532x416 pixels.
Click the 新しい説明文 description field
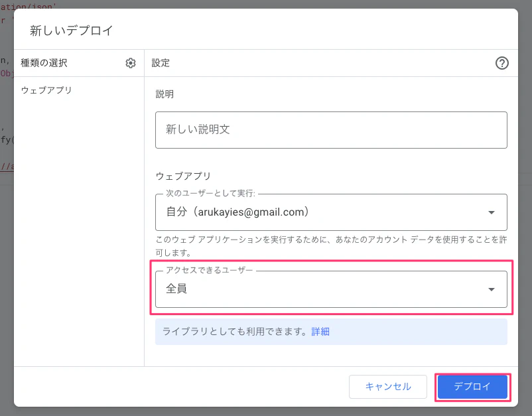coord(330,130)
